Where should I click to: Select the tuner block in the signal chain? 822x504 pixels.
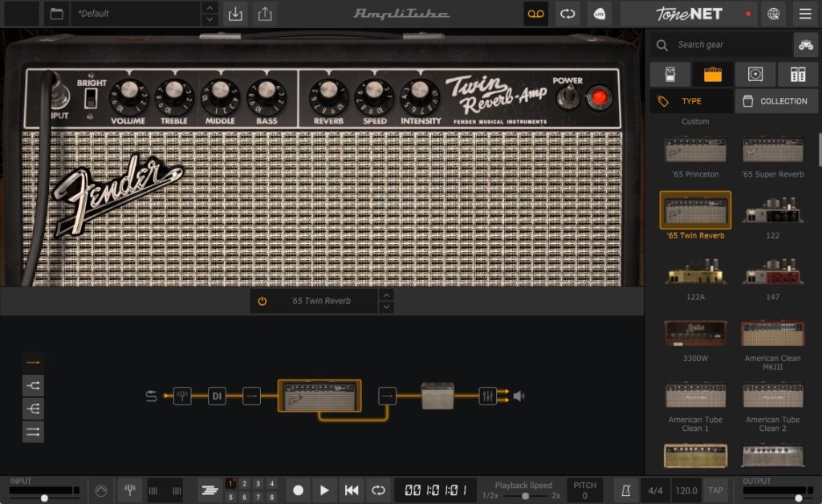(182, 396)
